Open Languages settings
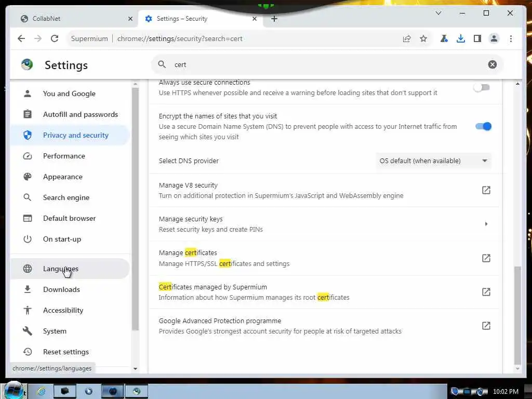This screenshot has width=532, height=399. 70,269
